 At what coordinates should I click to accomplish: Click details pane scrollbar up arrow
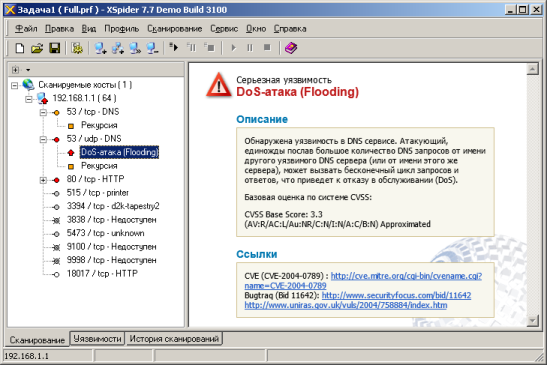532,69
